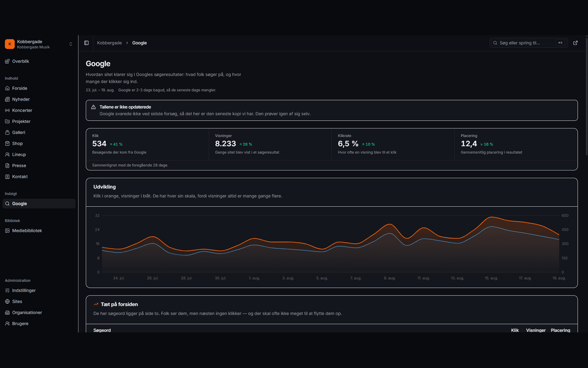Open the external link icon top right
This screenshot has width=588, height=368.
pos(575,43)
